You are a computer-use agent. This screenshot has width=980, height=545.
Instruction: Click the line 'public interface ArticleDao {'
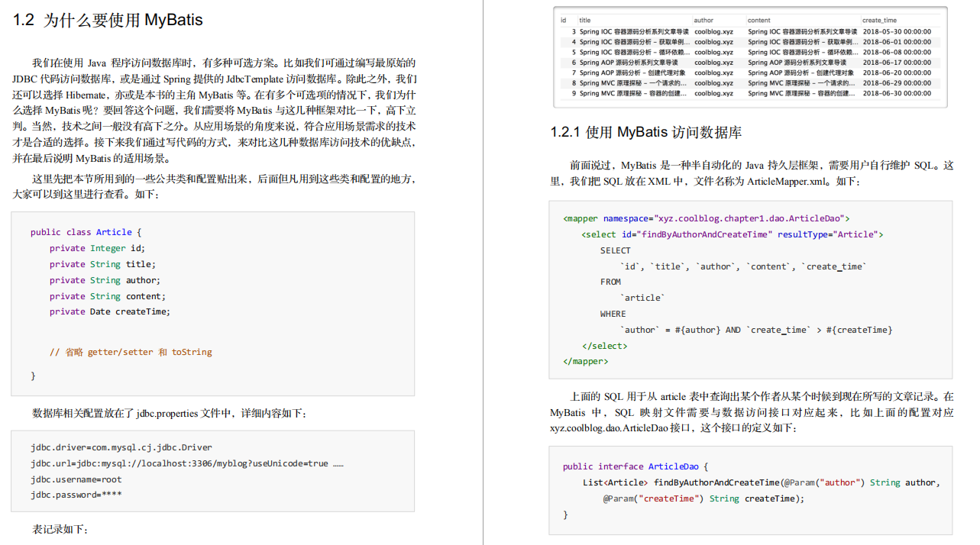[636, 466]
